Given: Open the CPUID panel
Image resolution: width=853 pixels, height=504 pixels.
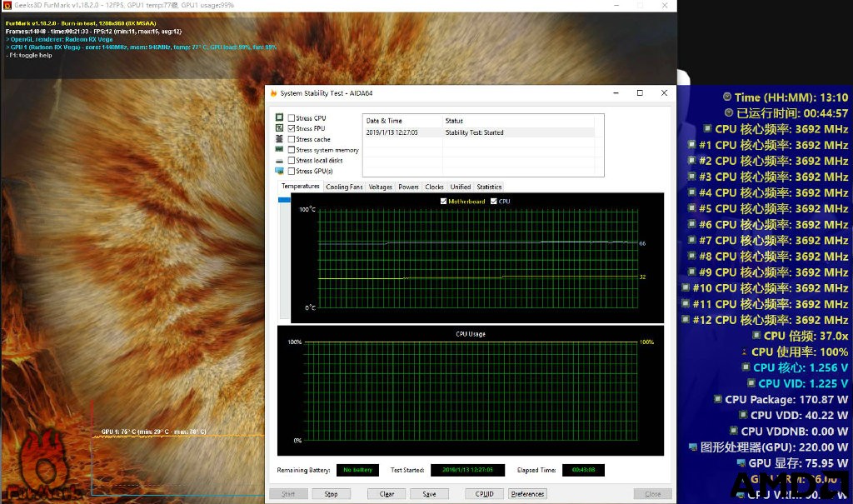Looking at the screenshot, I should (x=484, y=494).
